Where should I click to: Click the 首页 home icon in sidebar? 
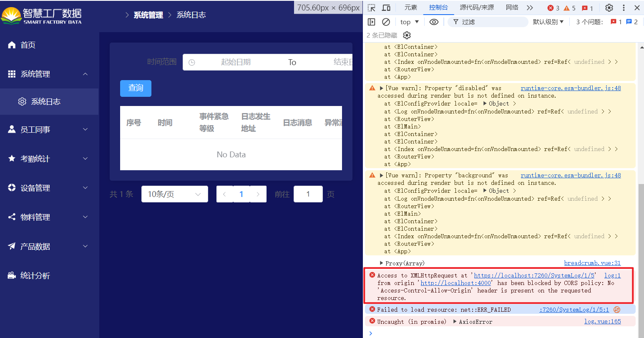(12, 45)
